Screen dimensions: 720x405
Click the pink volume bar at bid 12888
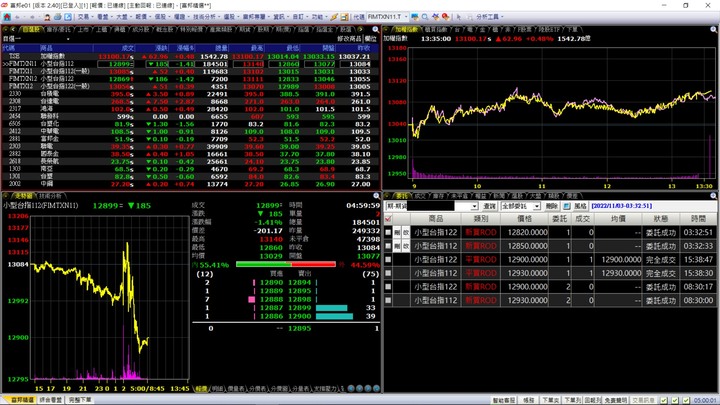[x=252, y=299]
